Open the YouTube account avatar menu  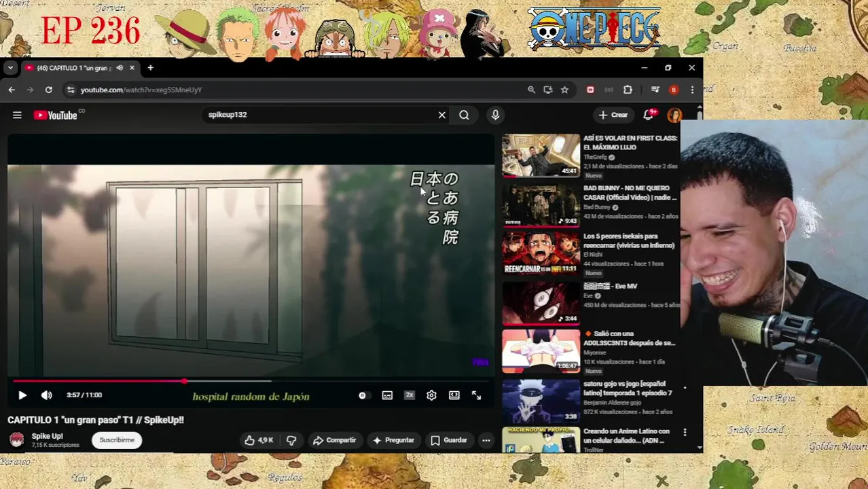point(674,115)
